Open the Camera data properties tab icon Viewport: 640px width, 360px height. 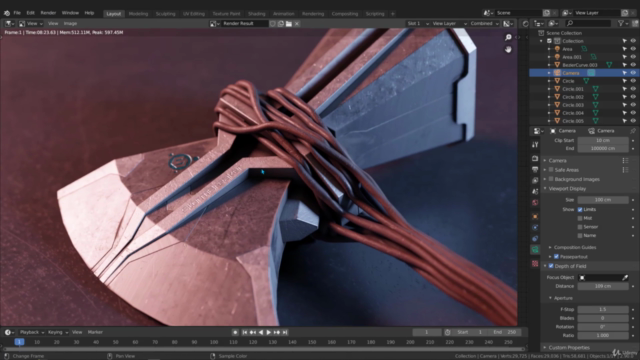coord(535,249)
